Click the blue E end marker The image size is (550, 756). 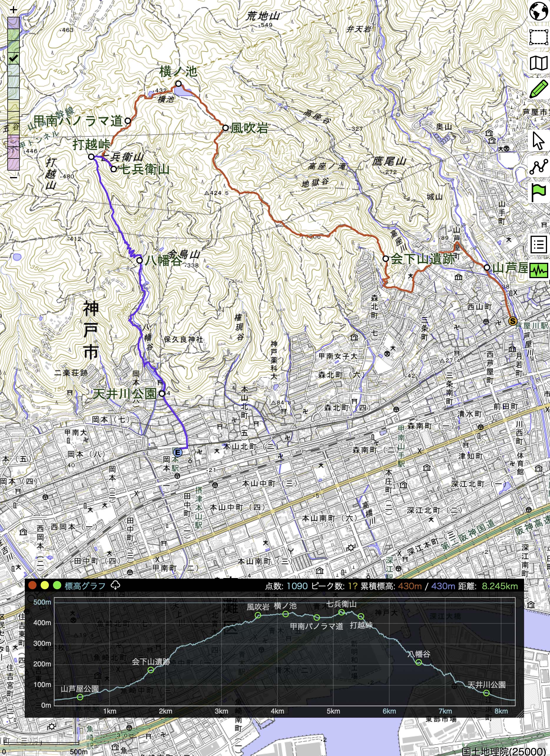(178, 452)
